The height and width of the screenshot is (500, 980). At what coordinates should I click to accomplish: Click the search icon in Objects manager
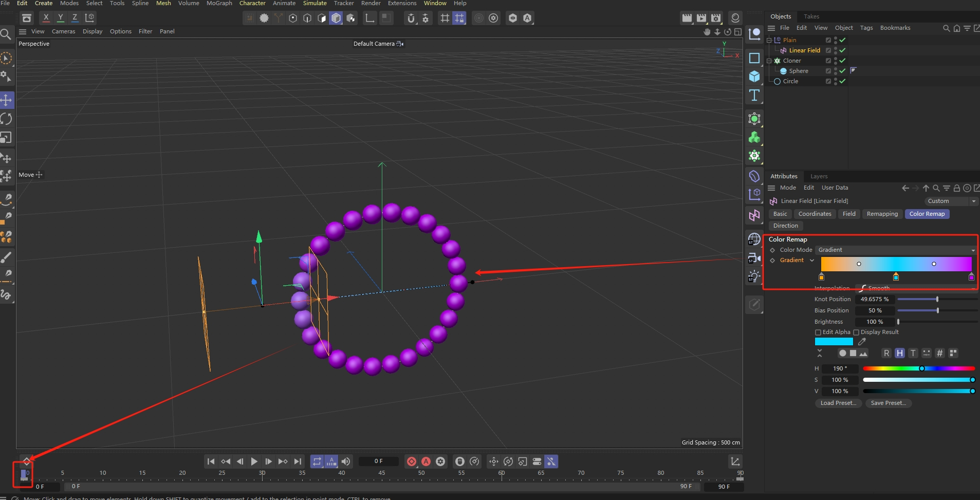(946, 28)
